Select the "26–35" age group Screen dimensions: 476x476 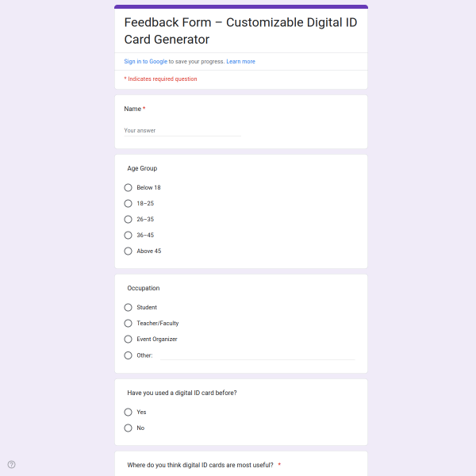(x=129, y=220)
